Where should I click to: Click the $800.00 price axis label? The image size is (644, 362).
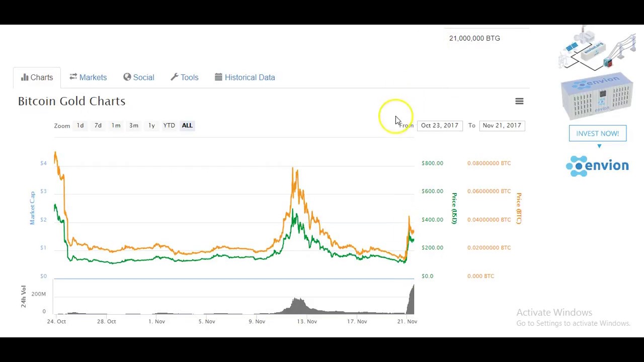pyautogui.click(x=433, y=163)
